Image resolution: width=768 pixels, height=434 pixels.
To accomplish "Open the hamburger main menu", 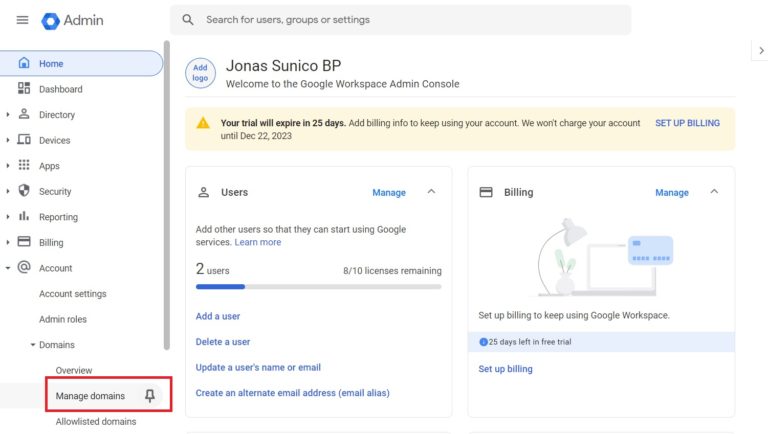I will coord(22,20).
